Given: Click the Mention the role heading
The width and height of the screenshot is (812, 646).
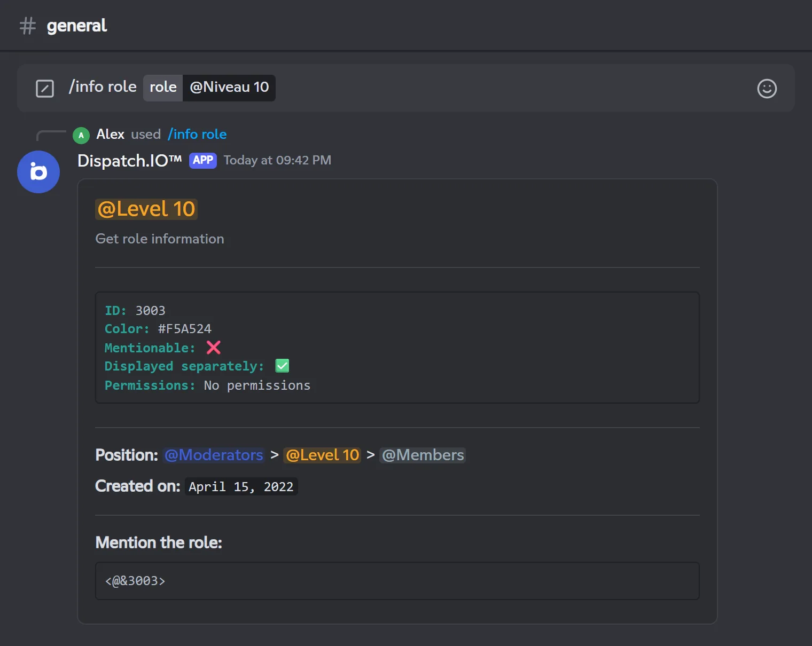Looking at the screenshot, I should coord(159,542).
